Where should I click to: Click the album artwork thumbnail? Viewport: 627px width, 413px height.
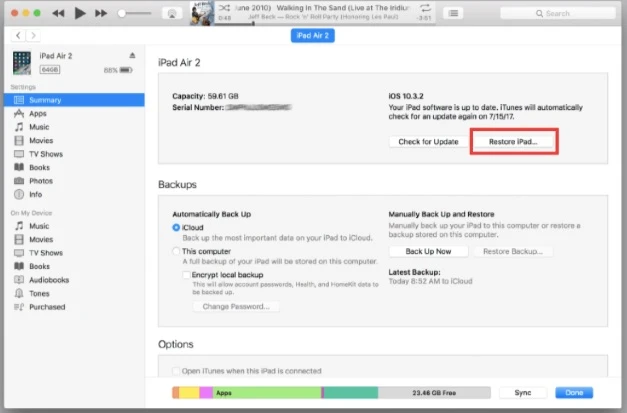click(x=202, y=14)
